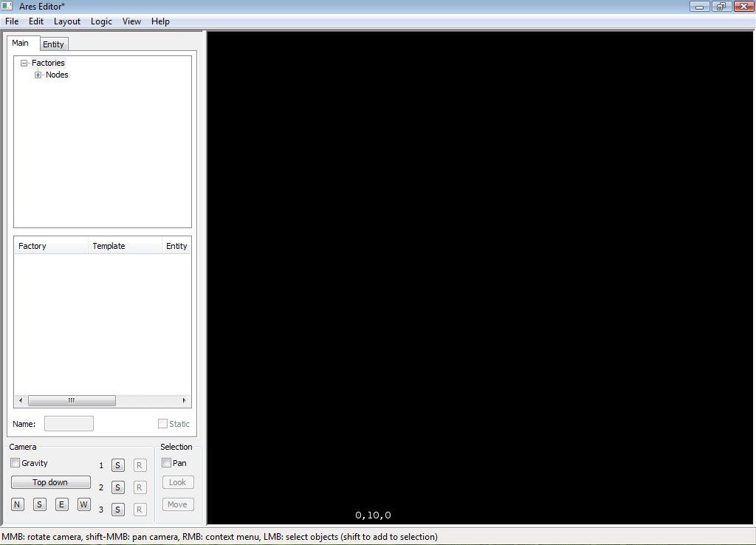
Task: Click the West camera direction button
Action: click(x=83, y=504)
